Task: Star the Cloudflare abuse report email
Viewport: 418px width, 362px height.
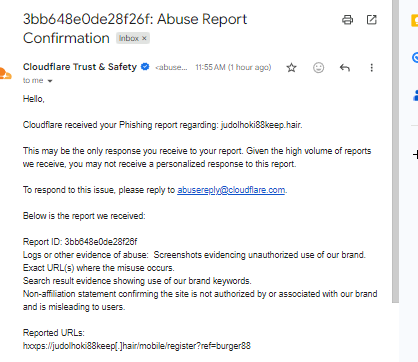Action: click(291, 68)
